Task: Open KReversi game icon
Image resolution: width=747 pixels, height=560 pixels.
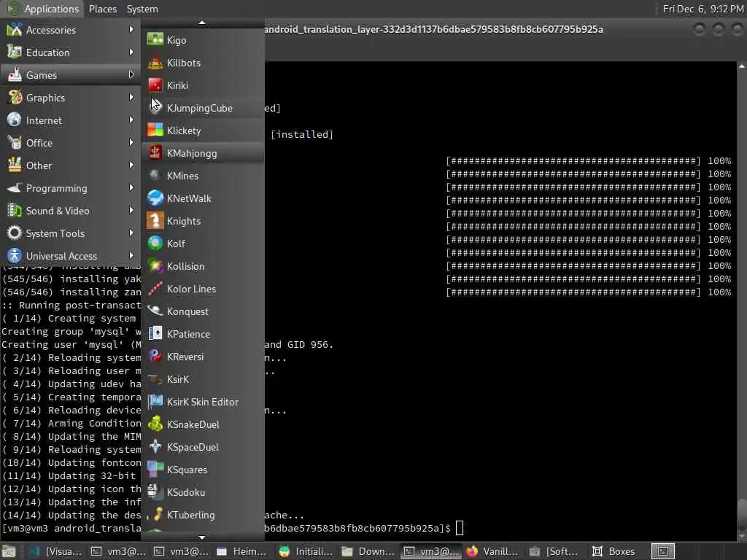Action: 155,356
